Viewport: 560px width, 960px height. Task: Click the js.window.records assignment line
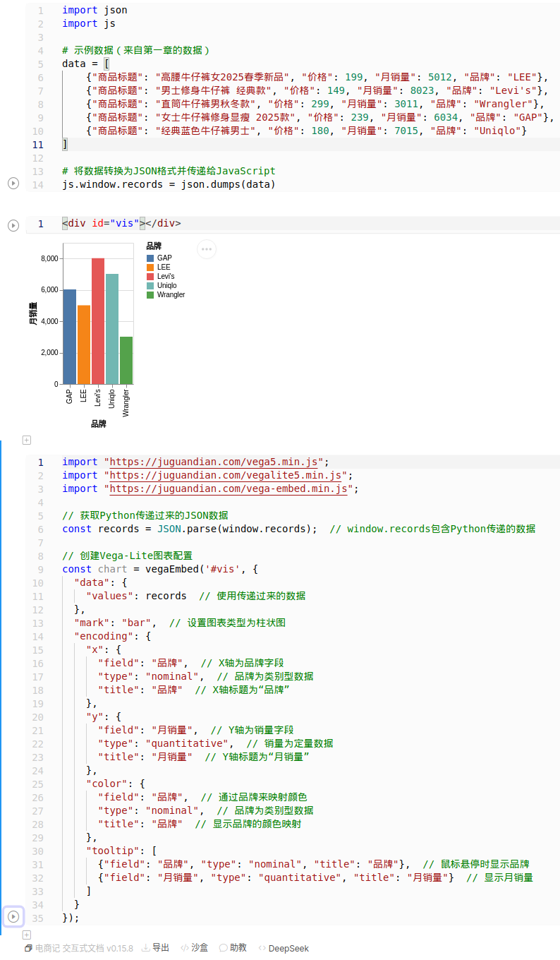169,184
